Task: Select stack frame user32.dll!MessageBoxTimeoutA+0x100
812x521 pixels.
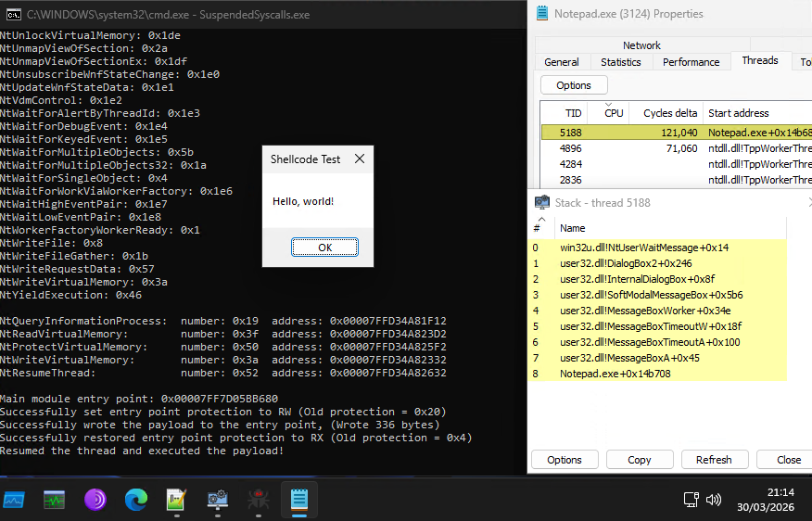Action: pos(658,342)
